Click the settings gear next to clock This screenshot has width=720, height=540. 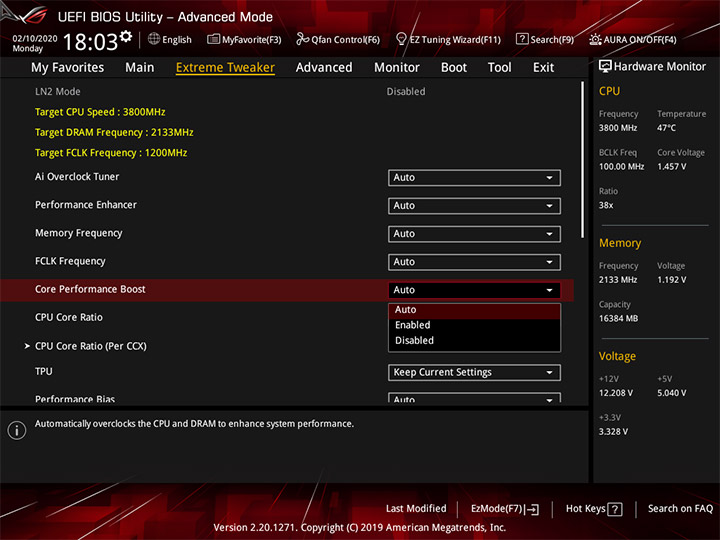(126, 36)
